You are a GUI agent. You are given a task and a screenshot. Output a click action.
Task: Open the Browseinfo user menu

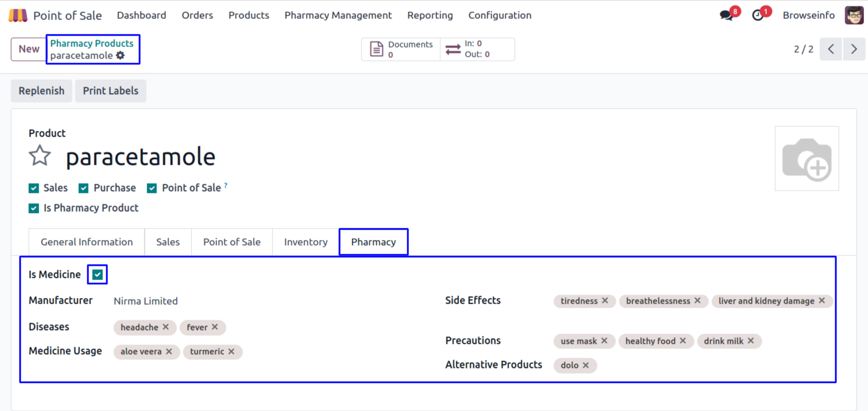tap(808, 15)
